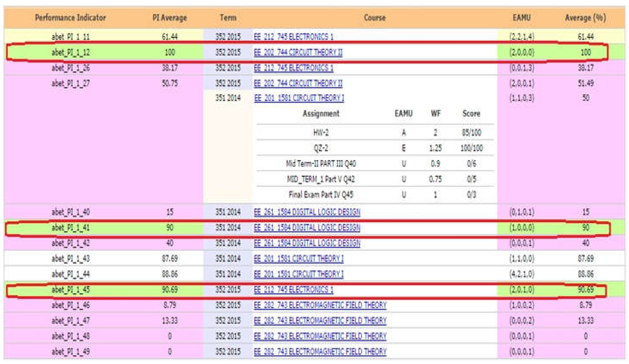This screenshot has height=364, width=629.
Task: Open DIGITAL LOGIC DESIGN link for abet_PI_1_40
Action: (x=307, y=212)
